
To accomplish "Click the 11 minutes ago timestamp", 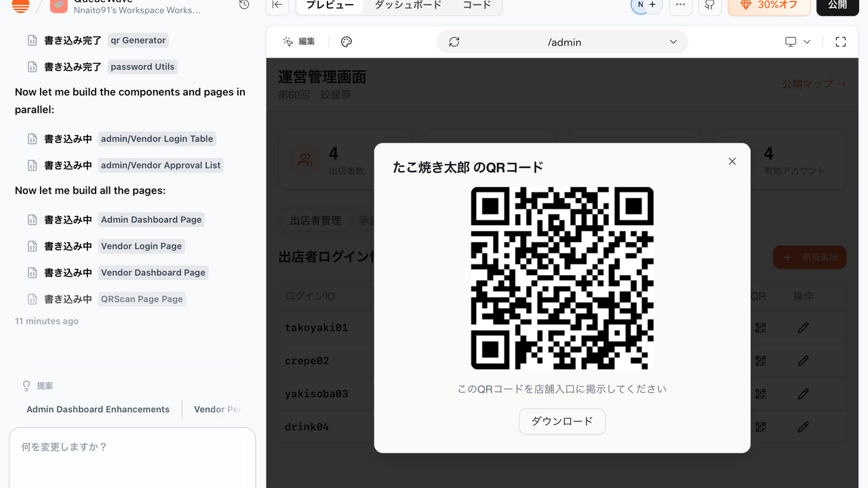I will 47,321.
